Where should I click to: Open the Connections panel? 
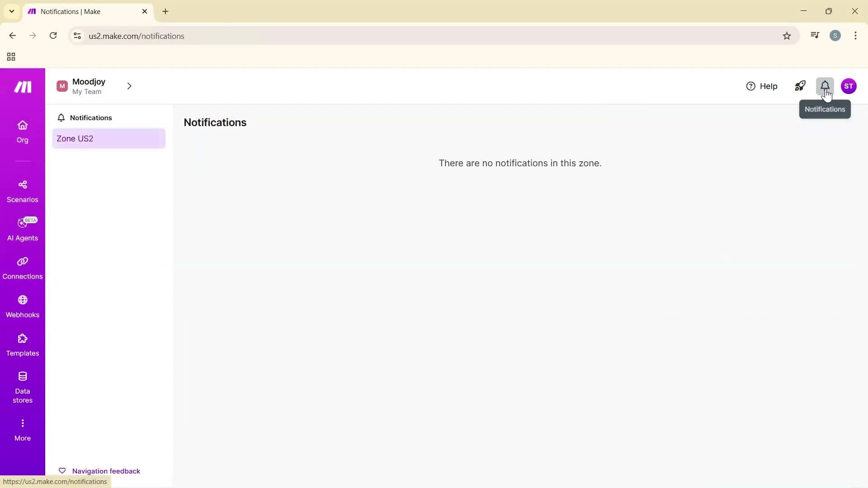(x=22, y=267)
